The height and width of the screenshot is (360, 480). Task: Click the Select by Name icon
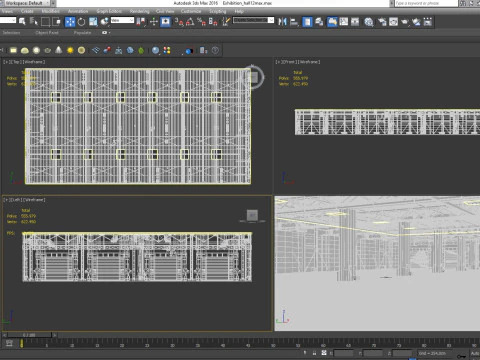pos(34,22)
